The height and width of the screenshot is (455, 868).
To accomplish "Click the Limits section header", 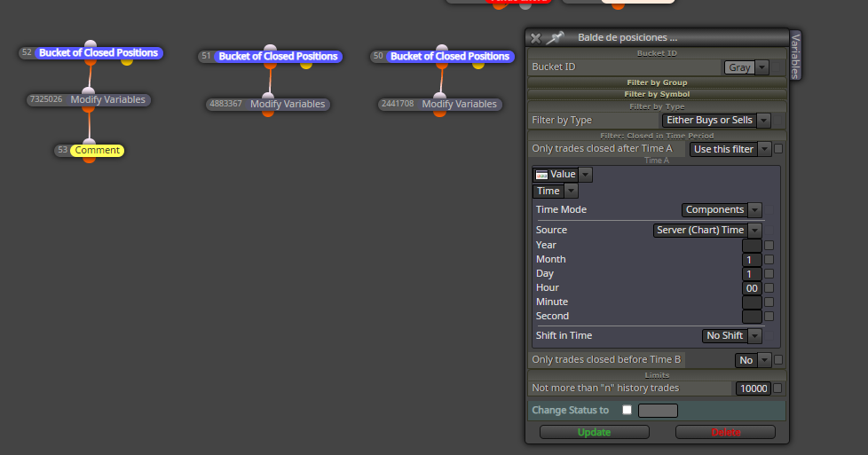I will 657,375.
